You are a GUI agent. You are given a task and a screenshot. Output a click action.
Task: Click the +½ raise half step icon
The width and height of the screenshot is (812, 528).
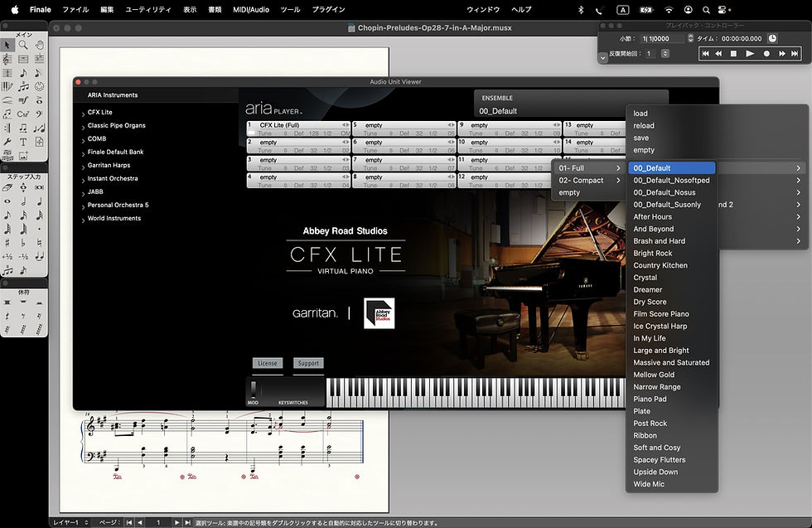[7, 256]
